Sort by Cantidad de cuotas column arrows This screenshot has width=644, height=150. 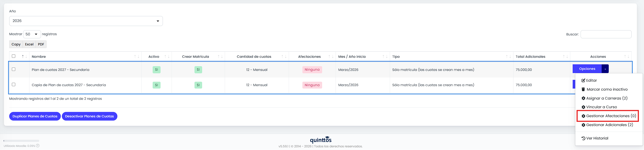284,56
